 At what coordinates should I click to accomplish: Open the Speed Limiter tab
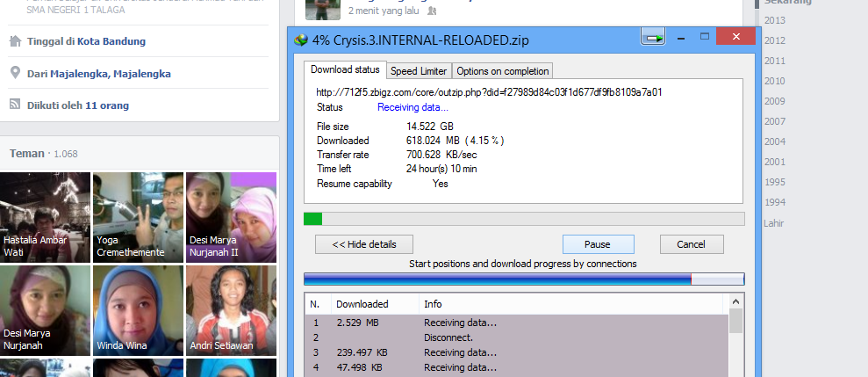[x=419, y=71]
